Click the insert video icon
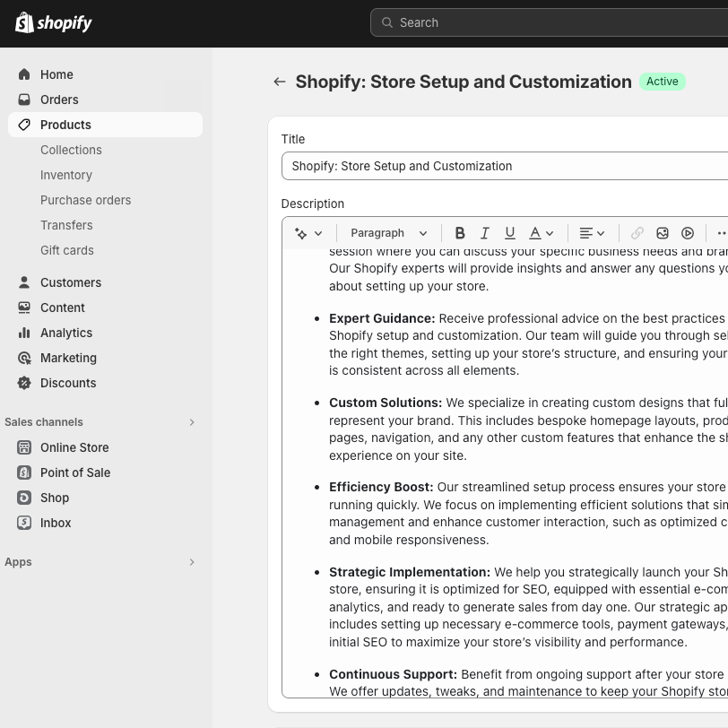 point(688,233)
